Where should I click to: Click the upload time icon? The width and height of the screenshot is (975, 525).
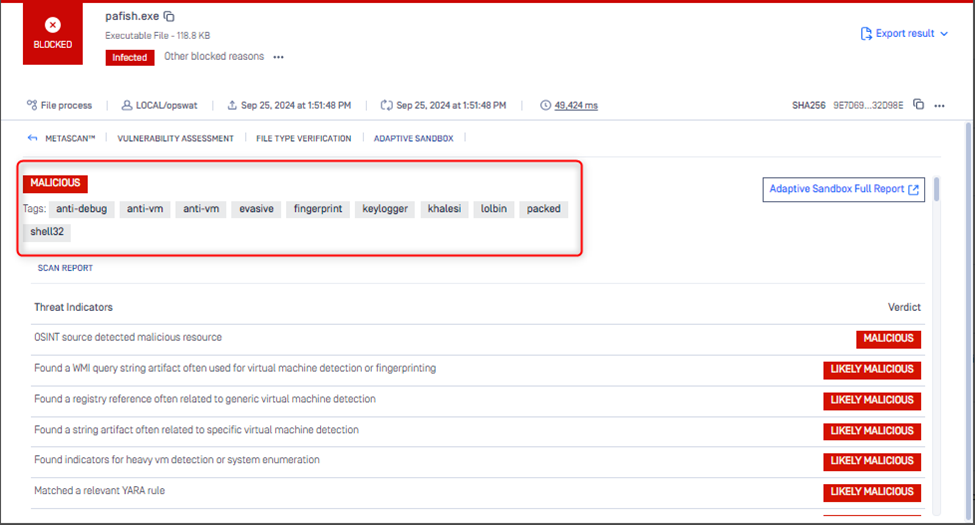pos(232,105)
